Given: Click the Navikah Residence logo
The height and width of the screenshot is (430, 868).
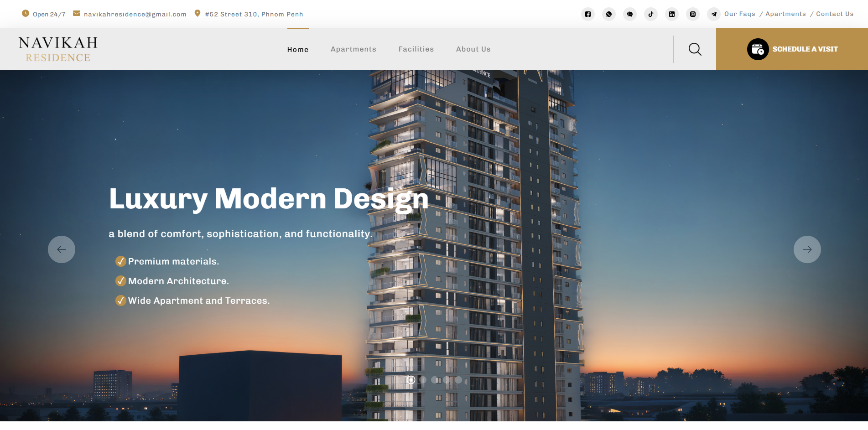Looking at the screenshot, I should (58, 49).
